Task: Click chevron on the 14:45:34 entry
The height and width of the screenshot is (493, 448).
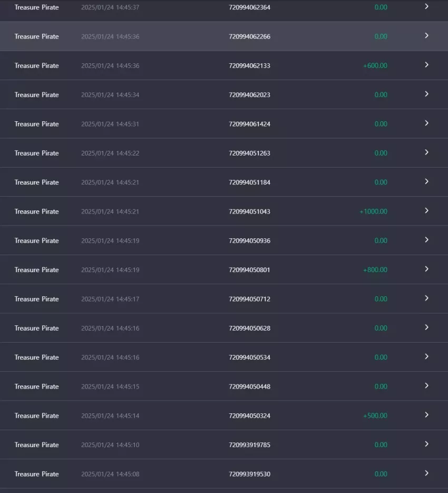Action: 426,94
